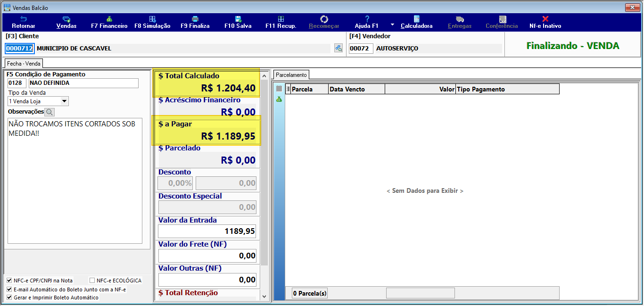644x306 pixels.
Task: Open the Tipo da Venda dropdown
Action: click(x=65, y=101)
